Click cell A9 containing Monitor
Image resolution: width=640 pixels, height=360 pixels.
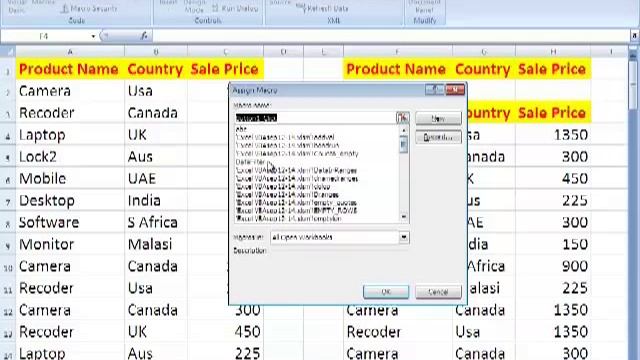70,245
